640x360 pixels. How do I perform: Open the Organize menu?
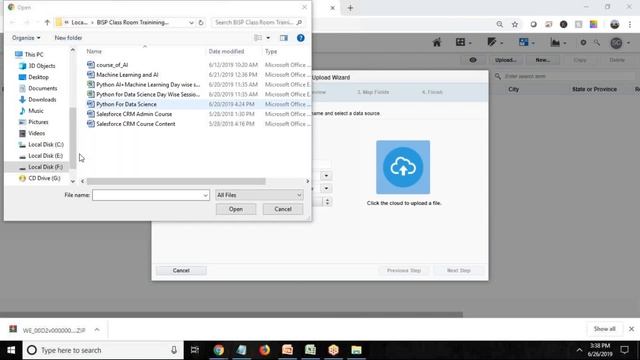coord(26,38)
